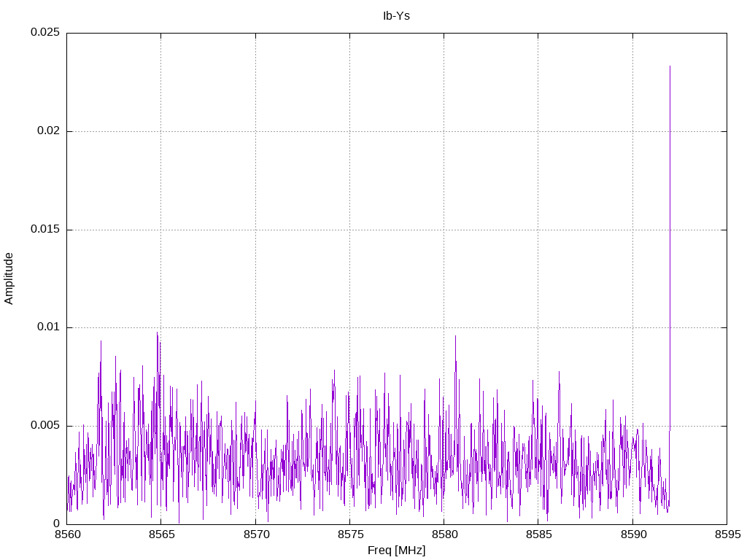Viewport: 747px width, 560px height.
Task: Click the 8590 x-axis tick label
Action: 633,534
